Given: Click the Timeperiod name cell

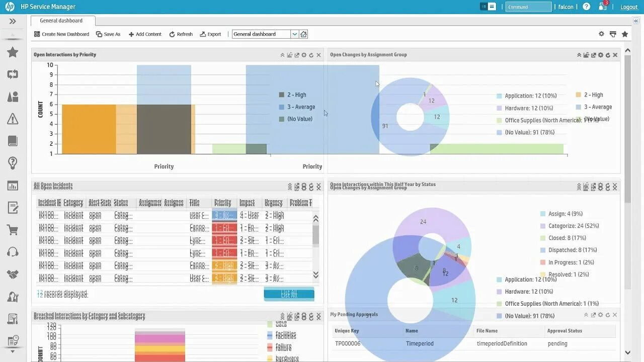Looking at the screenshot, I should click(420, 344).
